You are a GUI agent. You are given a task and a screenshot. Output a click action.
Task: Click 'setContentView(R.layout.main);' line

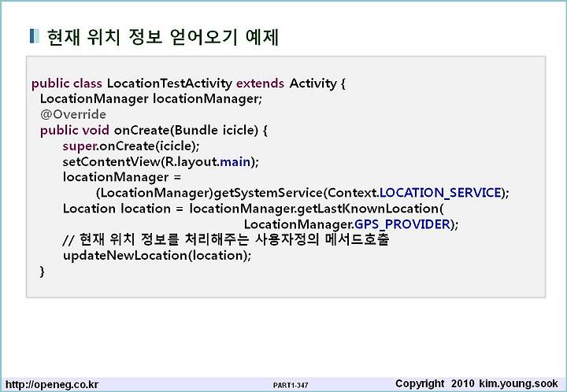click(161, 162)
